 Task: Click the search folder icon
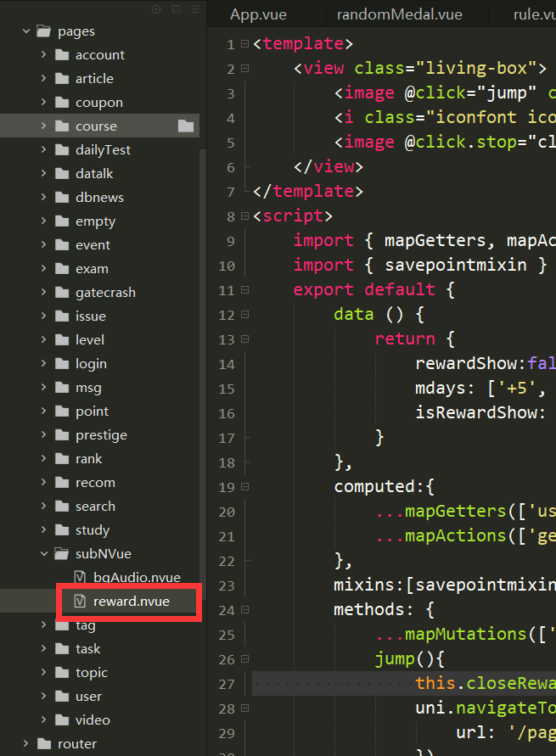click(x=62, y=506)
